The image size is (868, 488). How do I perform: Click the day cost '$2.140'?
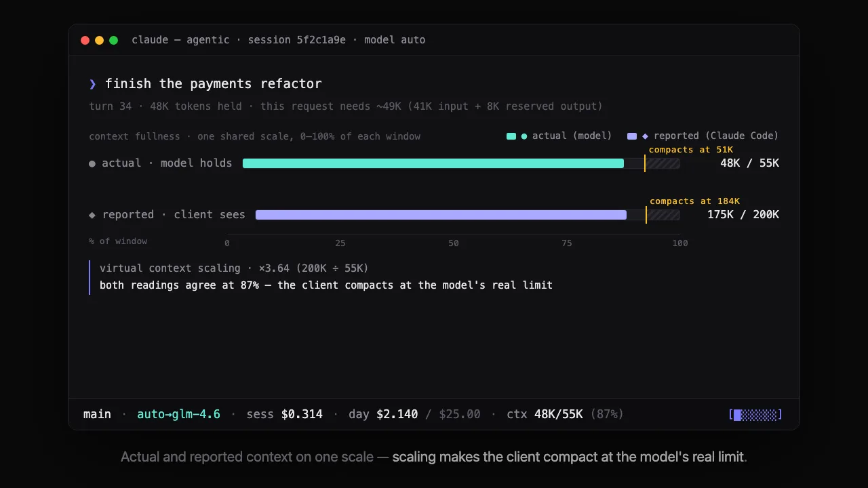pos(397,414)
